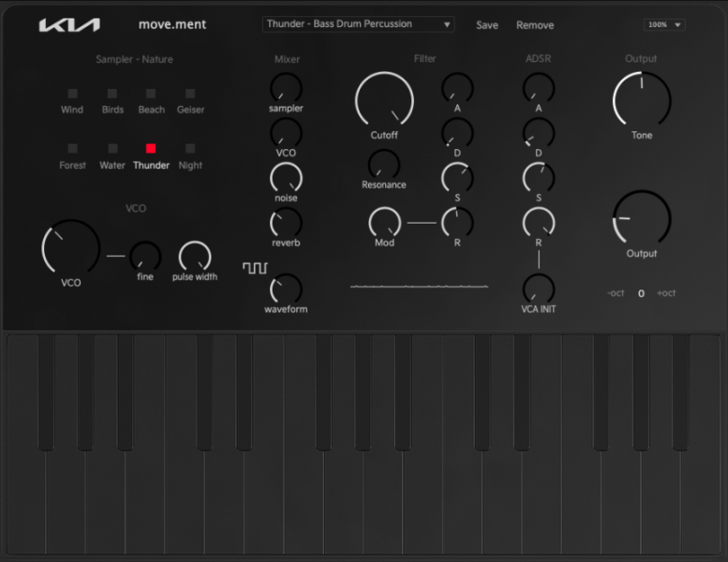Enable the Geiser nature sample
The height and width of the screenshot is (562, 728).
[x=190, y=94]
